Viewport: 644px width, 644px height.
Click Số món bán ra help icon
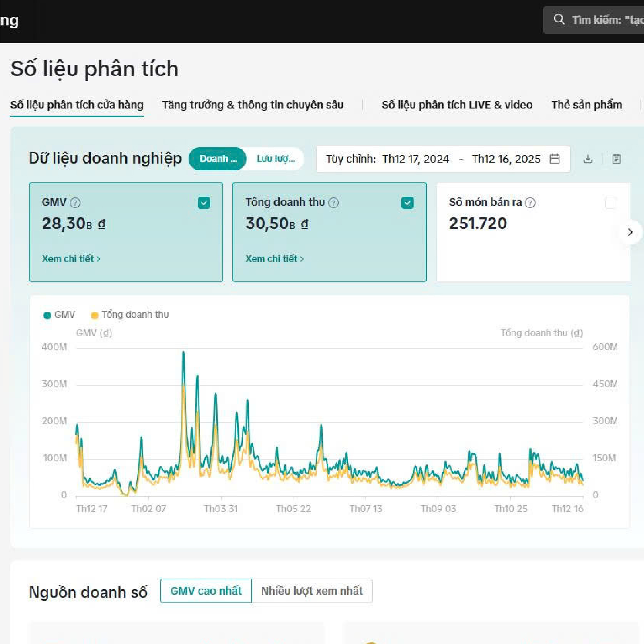coord(530,203)
